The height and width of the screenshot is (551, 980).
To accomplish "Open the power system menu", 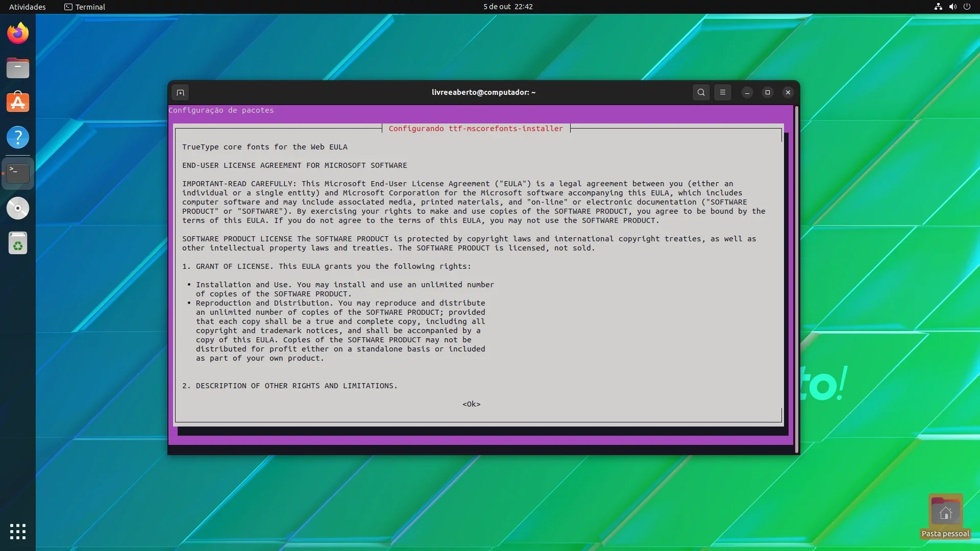I will click(x=967, y=7).
